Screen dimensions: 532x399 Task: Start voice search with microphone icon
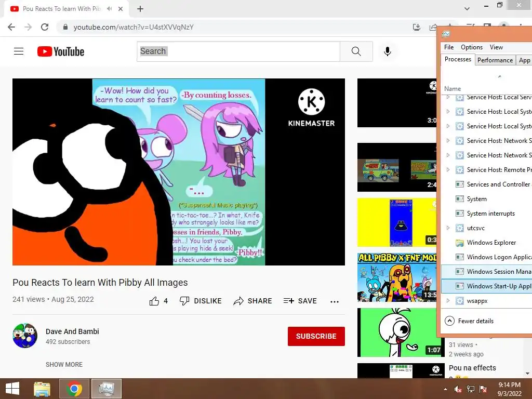coord(388,51)
